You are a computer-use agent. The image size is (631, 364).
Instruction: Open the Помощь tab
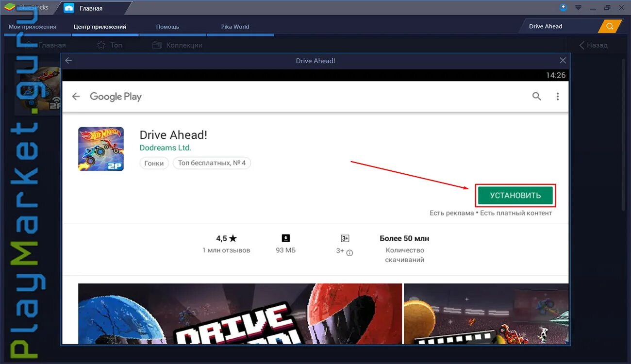pos(167,27)
